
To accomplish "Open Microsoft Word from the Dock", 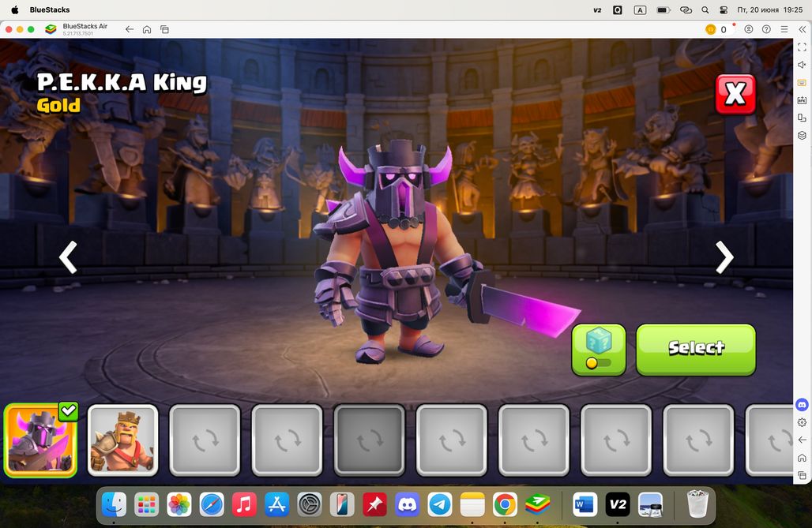I will [x=585, y=504].
